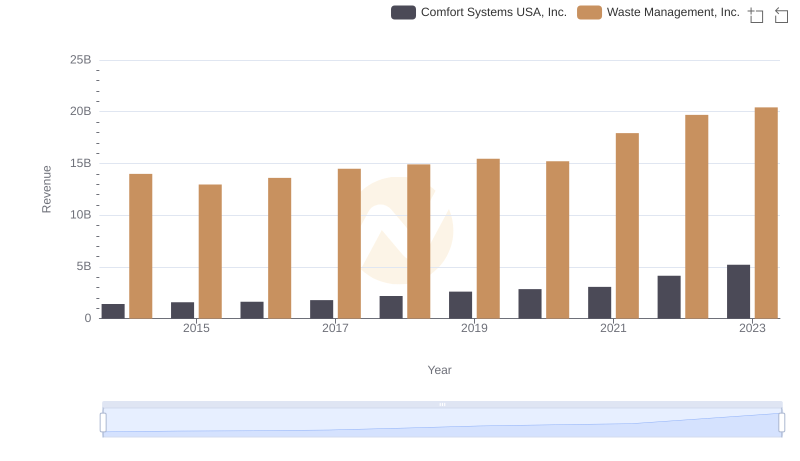
Task: Grab the left handle of the range slider
Action: coord(103,423)
